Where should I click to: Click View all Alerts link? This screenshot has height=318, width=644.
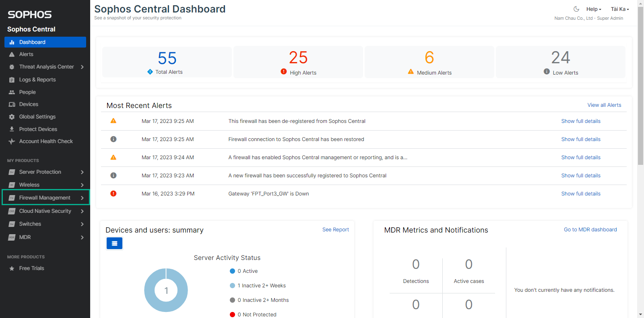604,105
